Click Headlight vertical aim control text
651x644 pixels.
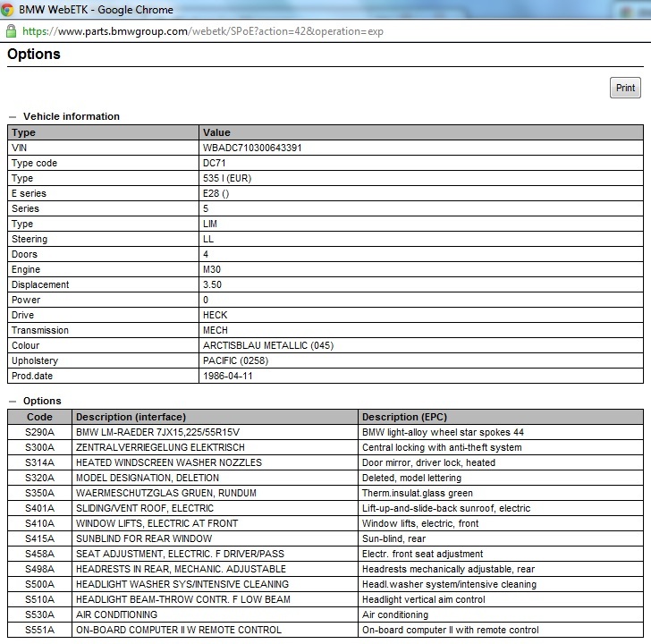424,599
